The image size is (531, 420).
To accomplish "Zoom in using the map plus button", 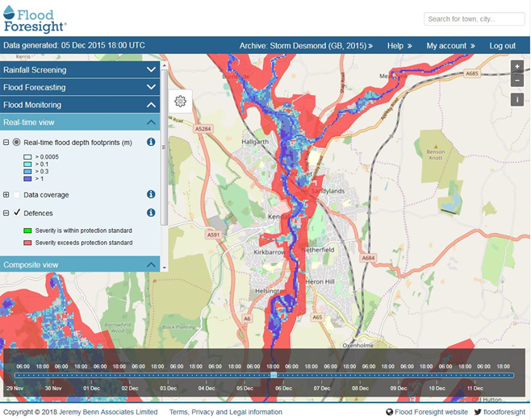I will [x=517, y=67].
